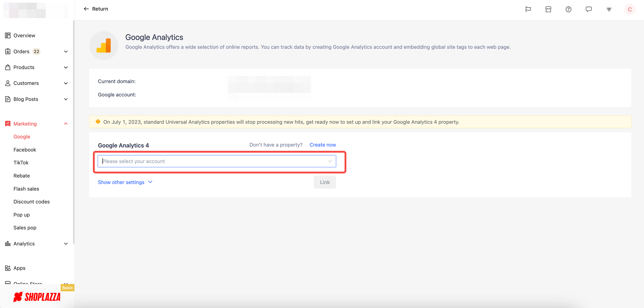644x308 pixels.
Task: Expand the Customers menu chevron
Action: (66, 83)
